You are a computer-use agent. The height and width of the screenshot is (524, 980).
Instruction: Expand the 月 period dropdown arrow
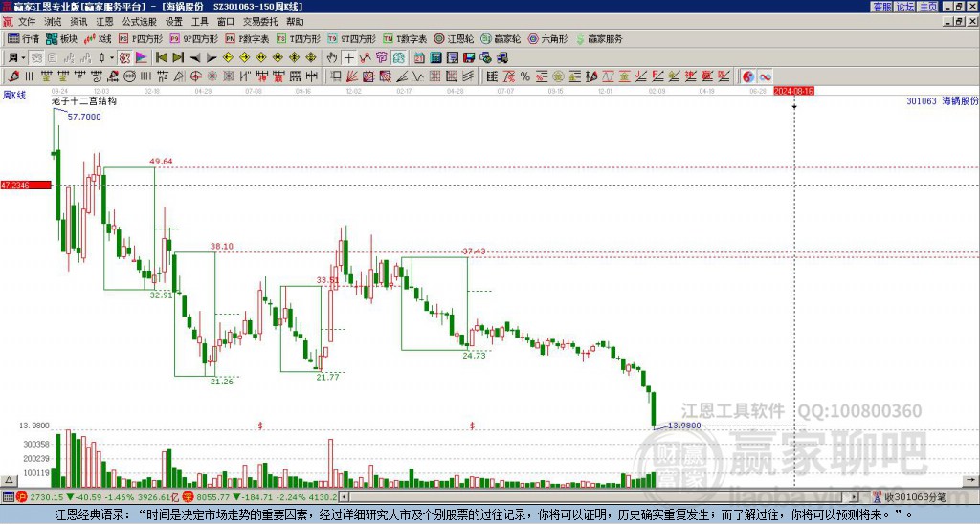(23, 58)
